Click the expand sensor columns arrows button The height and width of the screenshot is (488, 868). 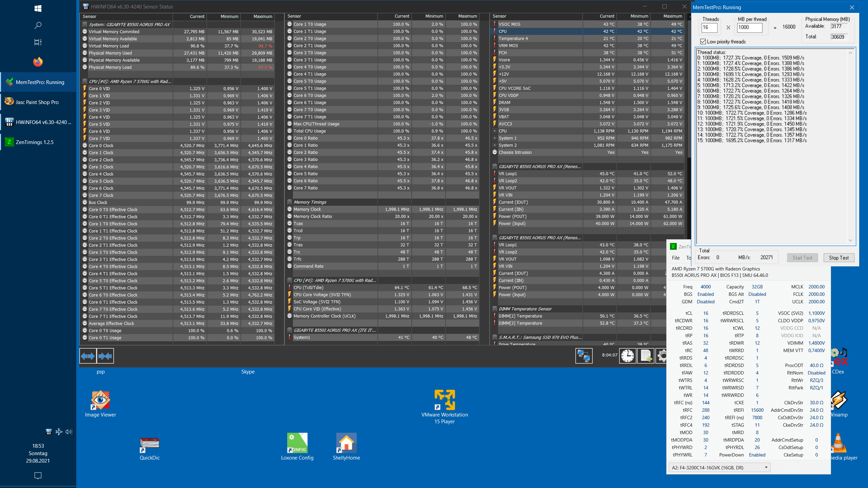tap(88, 356)
